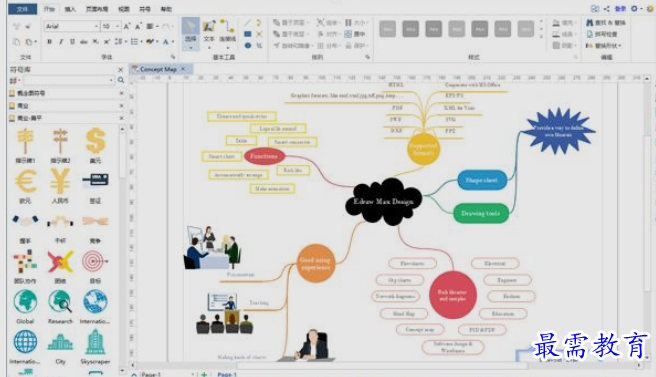Apply the last gray style swatch

click(x=526, y=29)
